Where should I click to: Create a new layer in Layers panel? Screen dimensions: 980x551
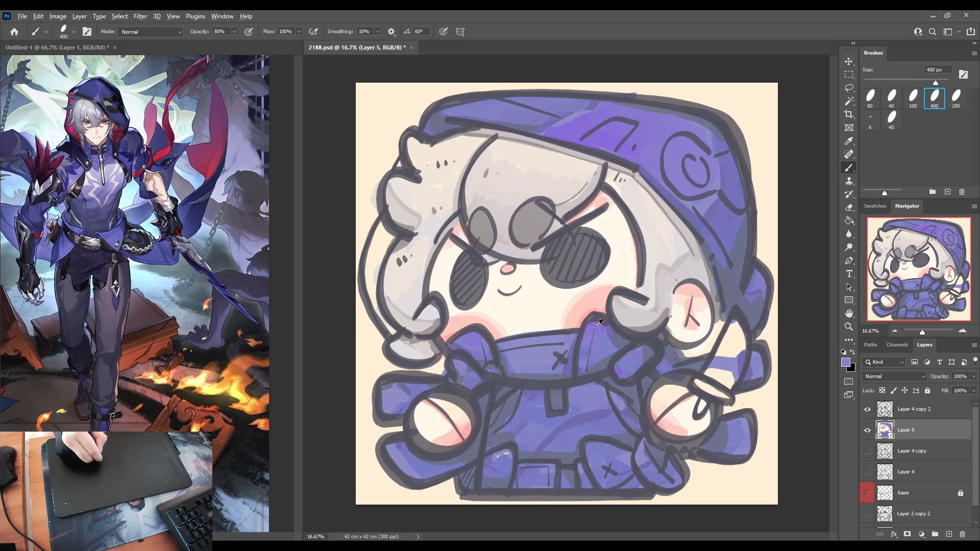949,534
